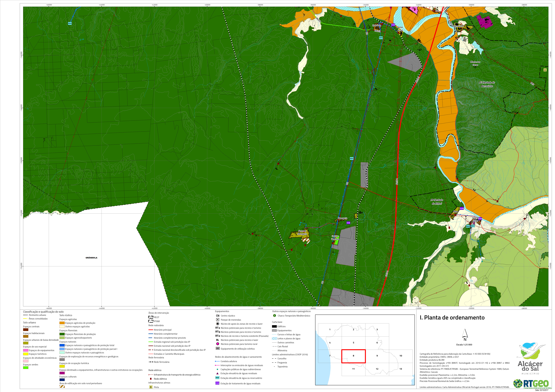Viewport: 555px width, 392px height.
Task: Click the 'GRÂNDOLA' label on the map
Action: pos(91,258)
